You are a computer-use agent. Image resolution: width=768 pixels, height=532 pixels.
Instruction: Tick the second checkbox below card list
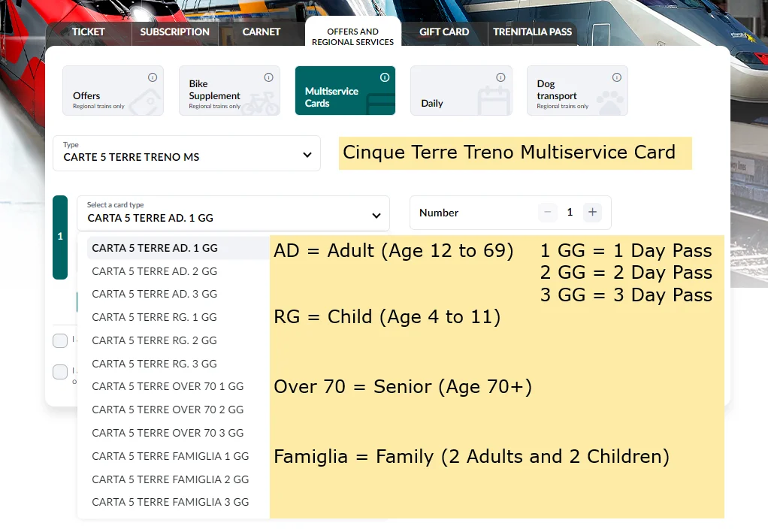click(x=60, y=372)
